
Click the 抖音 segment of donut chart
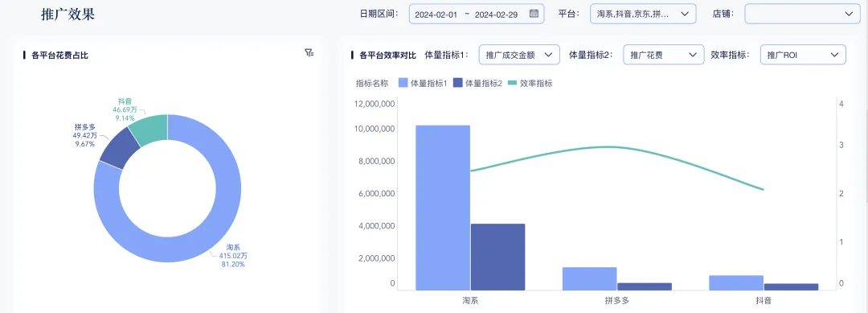click(x=150, y=129)
